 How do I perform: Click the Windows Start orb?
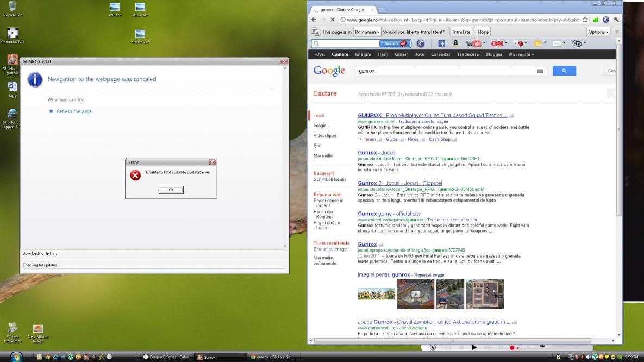[16, 357]
